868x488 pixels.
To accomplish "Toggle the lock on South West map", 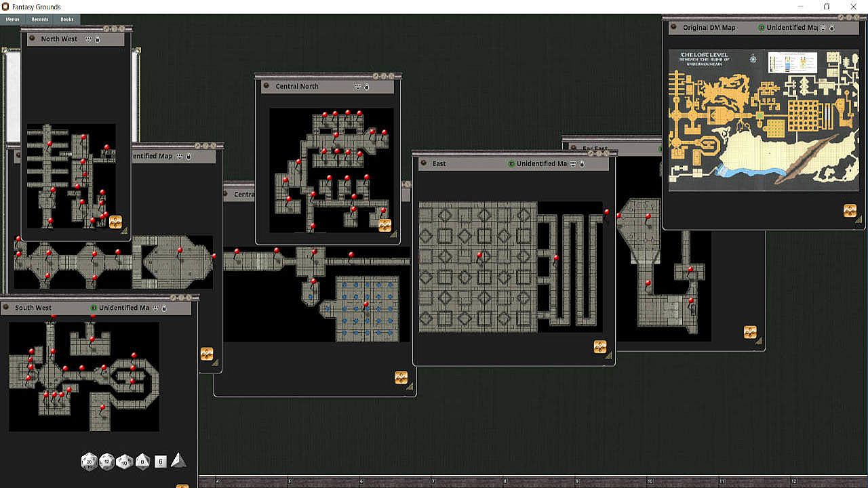I will click(x=164, y=308).
